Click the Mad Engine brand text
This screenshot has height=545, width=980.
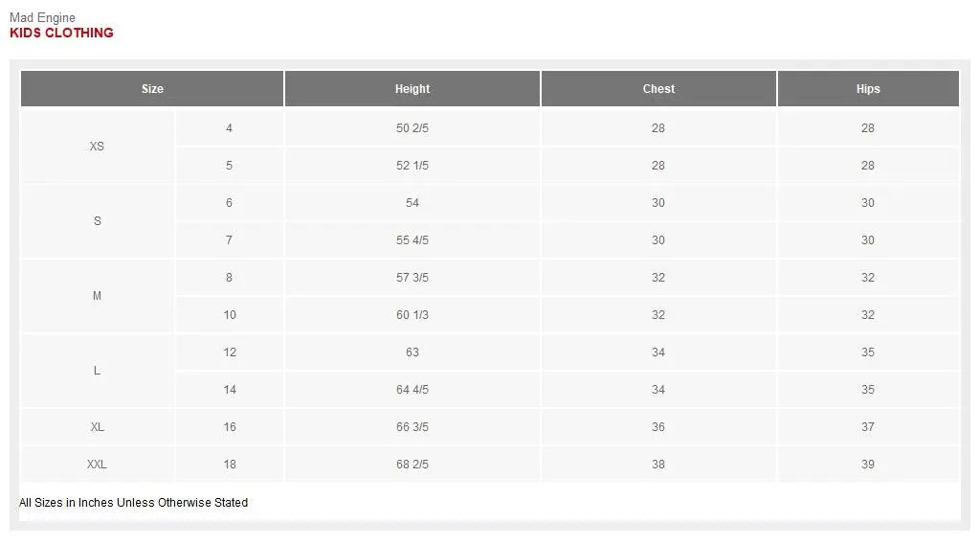(x=42, y=17)
